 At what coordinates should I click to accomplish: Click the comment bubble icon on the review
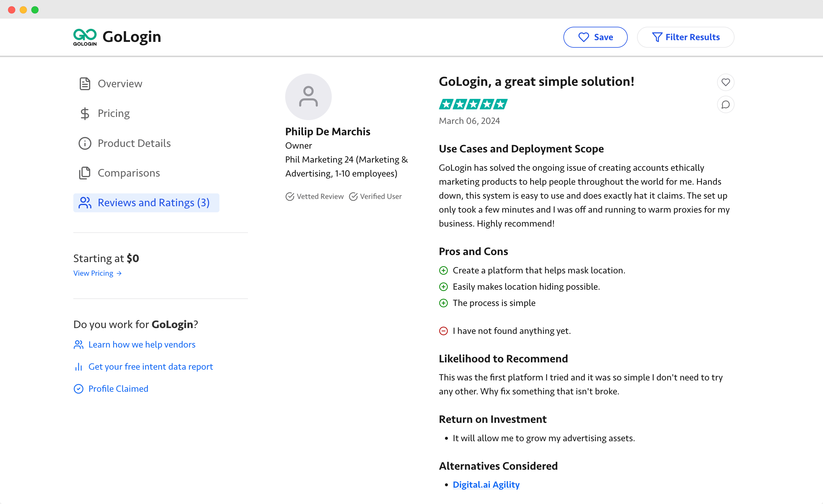(726, 104)
